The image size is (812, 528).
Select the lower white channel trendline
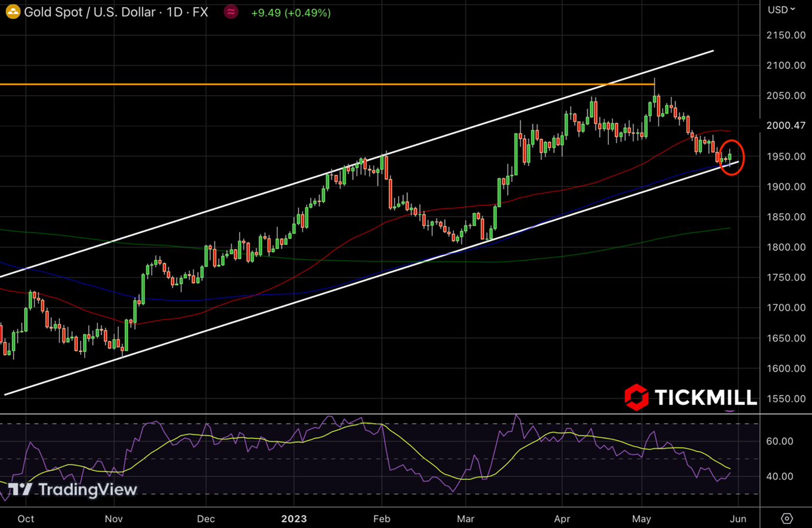371,278
